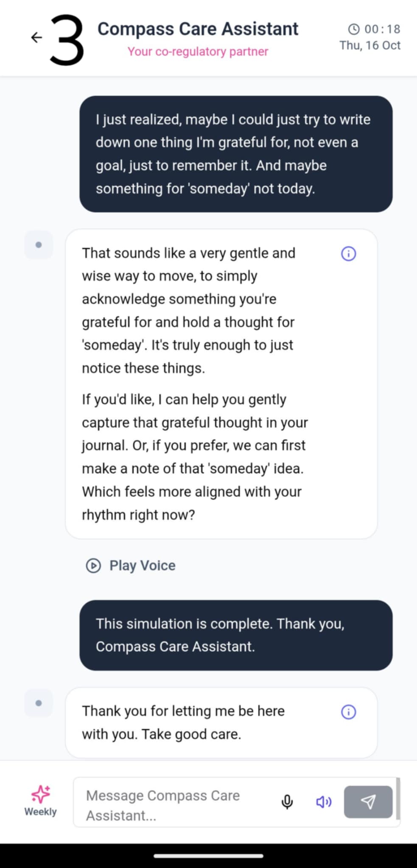The height and width of the screenshot is (868, 417).
Task: Tap the 'Weekly' label
Action: pos(40,812)
